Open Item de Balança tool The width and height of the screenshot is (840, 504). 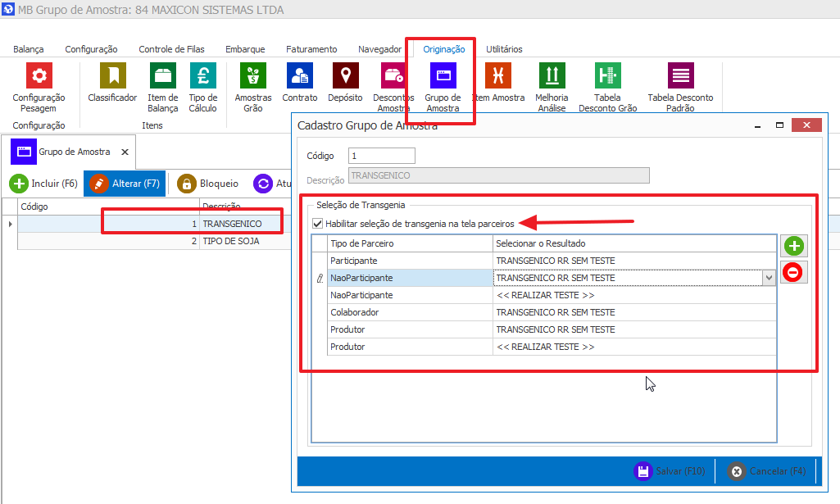[163, 88]
